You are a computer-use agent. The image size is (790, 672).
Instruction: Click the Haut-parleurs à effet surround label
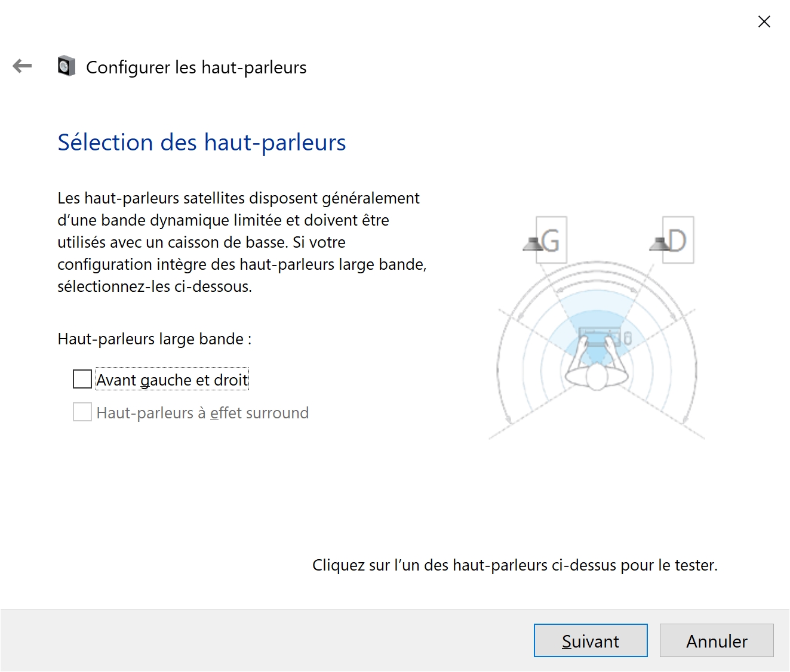[202, 412]
